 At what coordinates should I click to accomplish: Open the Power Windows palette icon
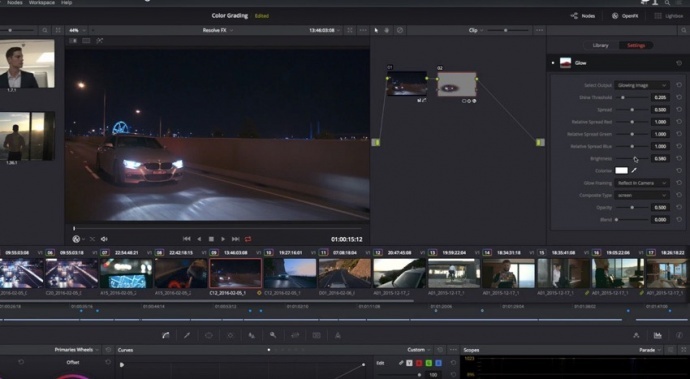[x=209, y=335]
